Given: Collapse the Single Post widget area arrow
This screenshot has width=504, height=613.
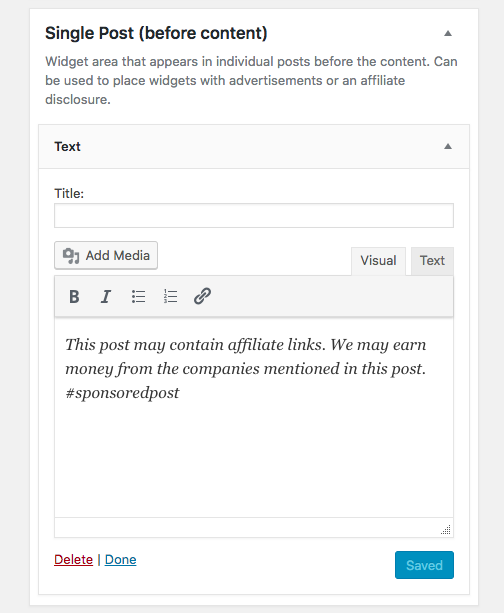Looking at the screenshot, I should click(x=448, y=34).
